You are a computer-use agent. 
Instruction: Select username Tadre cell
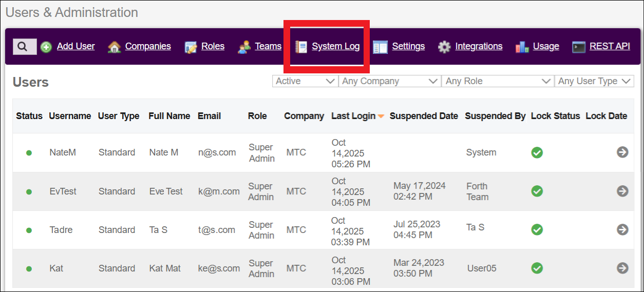[61, 230]
